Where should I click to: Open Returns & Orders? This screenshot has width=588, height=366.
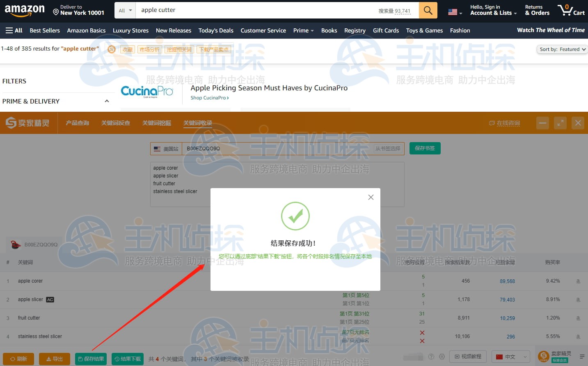(x=537, y=10)
